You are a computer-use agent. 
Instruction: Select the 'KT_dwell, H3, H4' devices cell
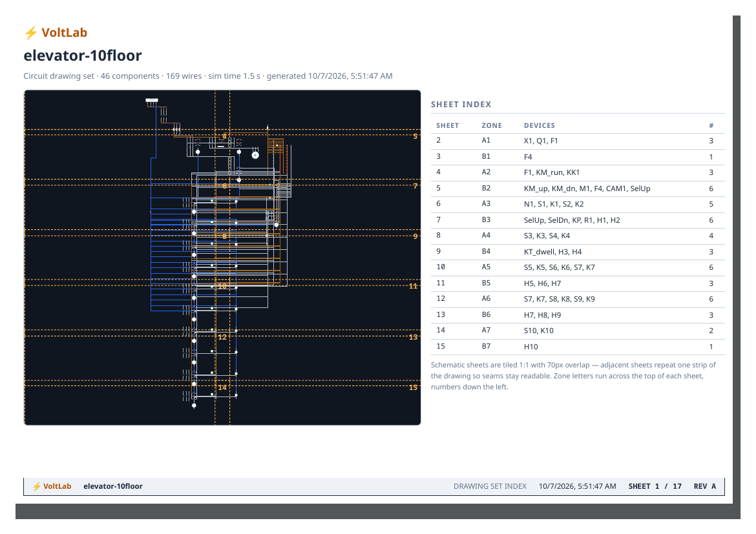[x=552, y=252]
